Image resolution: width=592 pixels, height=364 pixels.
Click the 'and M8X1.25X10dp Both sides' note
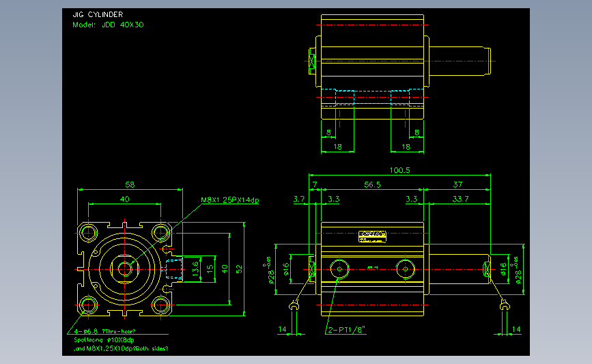point(121,348)
